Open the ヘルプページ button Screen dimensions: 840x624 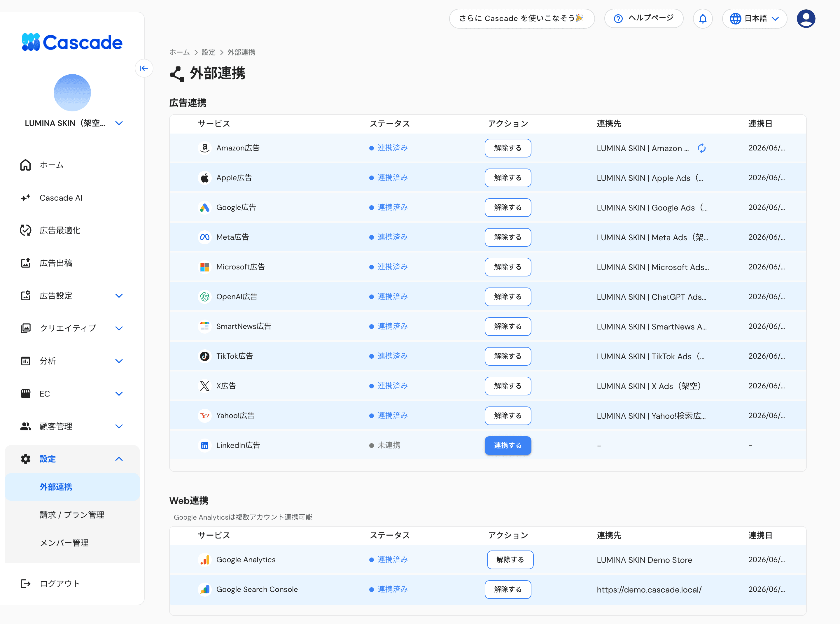[643, 18]
